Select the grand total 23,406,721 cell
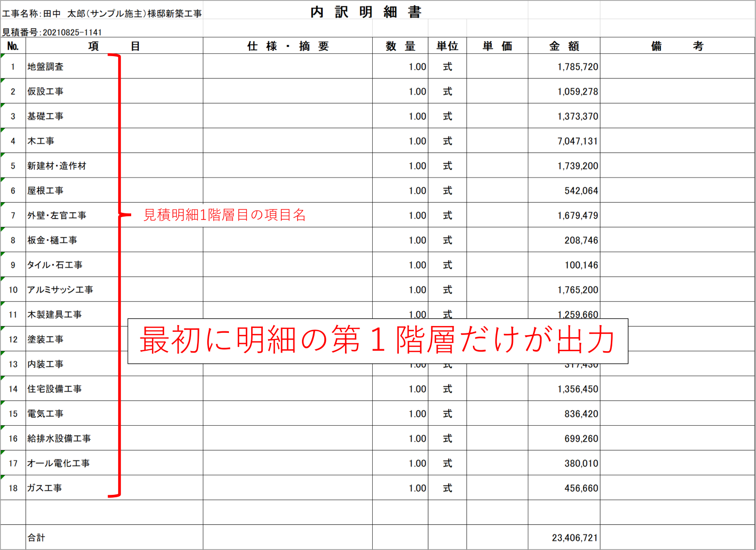 (575, 537)
